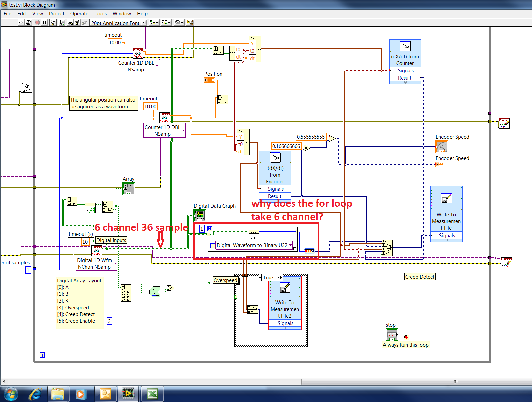
Task: Select the Write To Measurement File node icon
Action: [446, 198]
